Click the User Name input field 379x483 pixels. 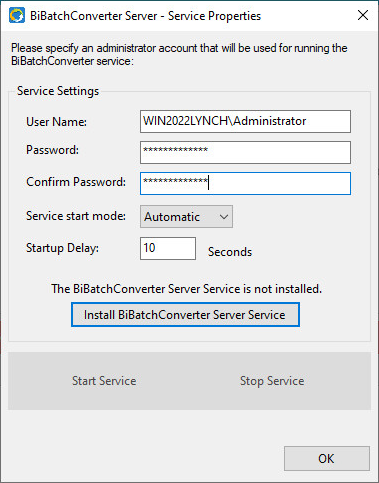pyautogui.click(x=245, y=121)
